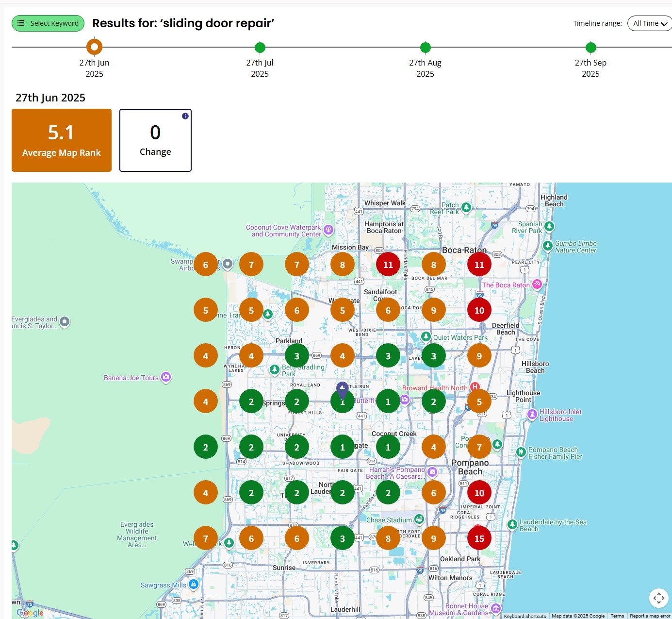This screenshot has width=672, height=619.
Task: Click Sawgrass Mills shopping icon
Action: click(x=194, y=585)
